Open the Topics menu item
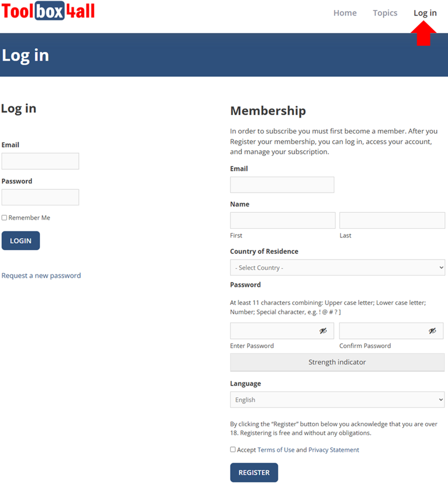448x485 pixels. (x=385, y=13)
